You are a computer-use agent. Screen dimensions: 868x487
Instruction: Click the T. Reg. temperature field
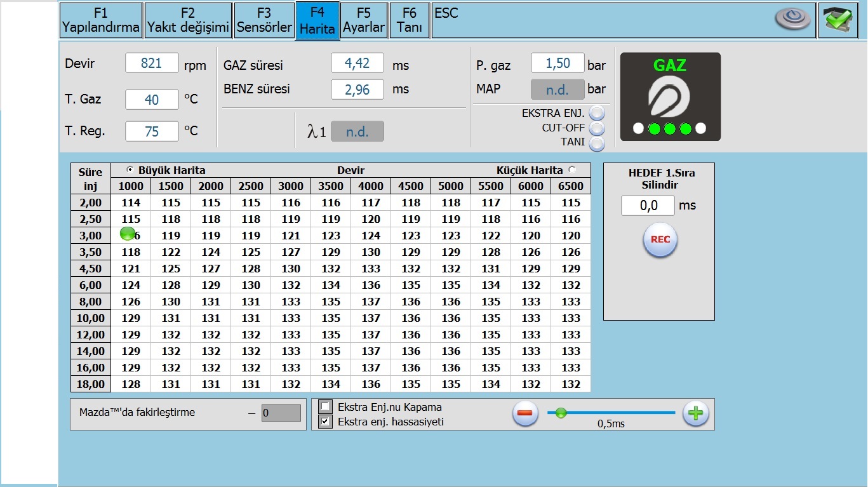pyautogui.click(x=152, y=131)
